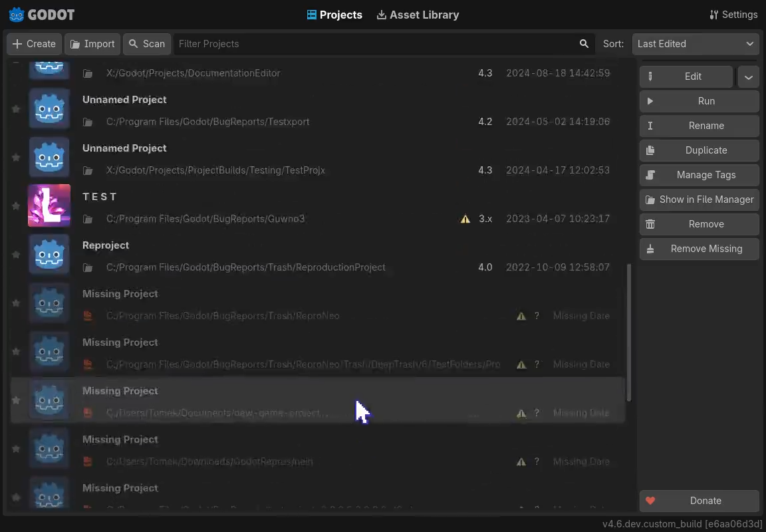Toggle favorite star for the GodotRepros missing project
This screenshot has height=532, width=766.
(x=16, y=449)
